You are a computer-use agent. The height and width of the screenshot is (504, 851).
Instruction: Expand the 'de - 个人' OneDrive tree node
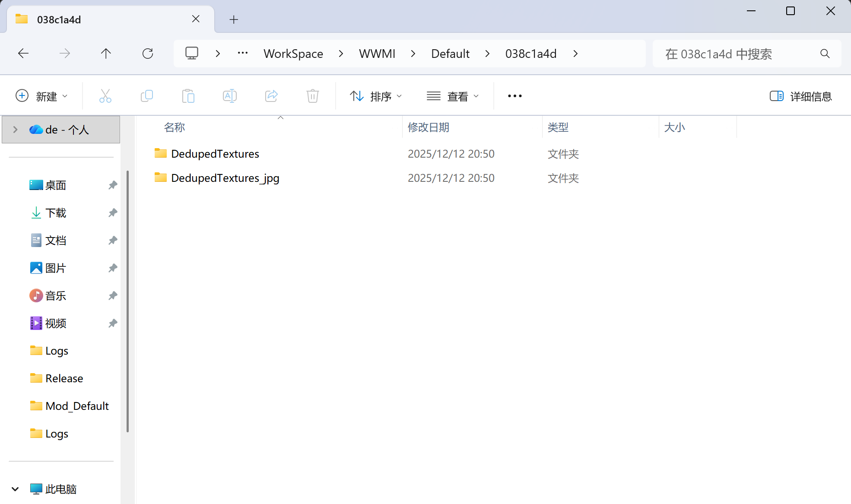[15, 130]
